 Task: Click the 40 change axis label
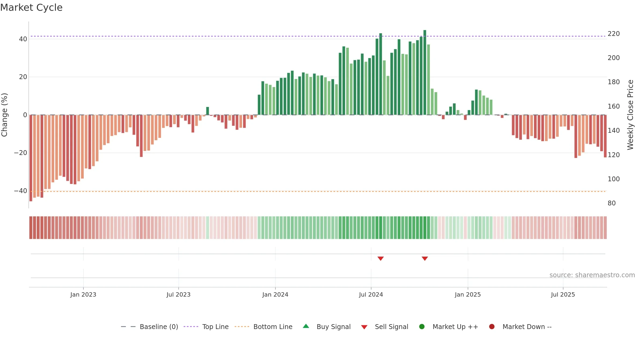pyautogui.click(x=23, y=39)
